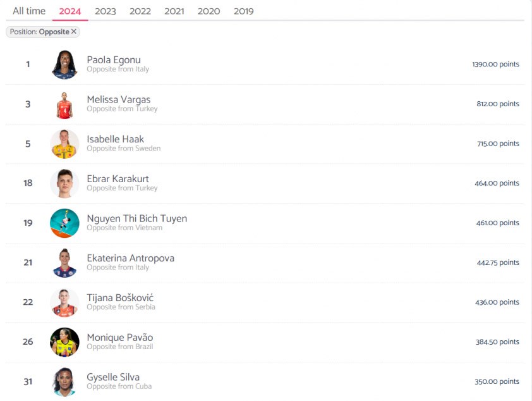Click Gyselle Silva's profile photo
The height and width of the screenshot is (401, 532).
pyautogui.click(x=64, y=381)
